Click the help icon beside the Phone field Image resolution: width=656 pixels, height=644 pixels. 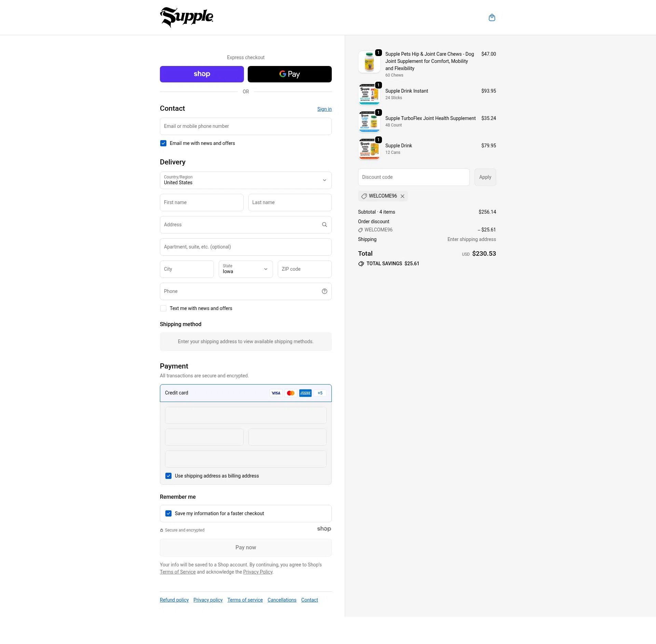[x=324, y=291]
